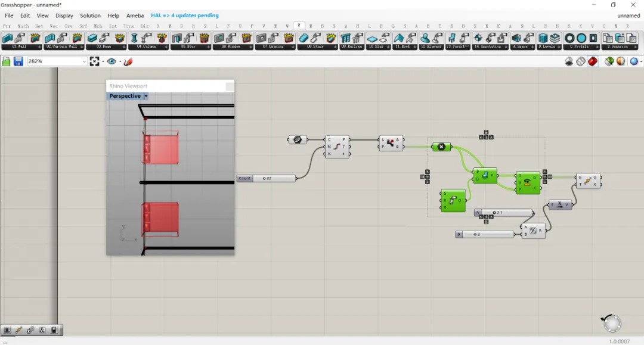This screenshot has height=345, width=644.
Task: Select the Stair component icon
Action: point(304,39)
